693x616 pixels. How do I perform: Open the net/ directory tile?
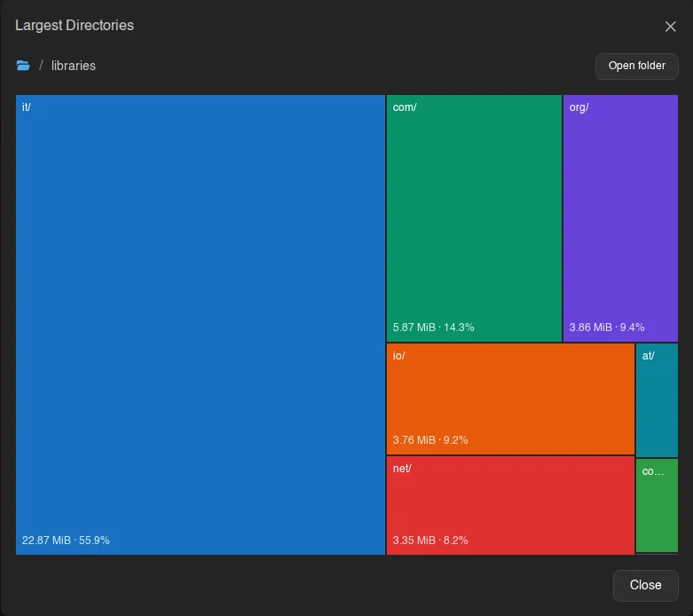coord(510,505)
